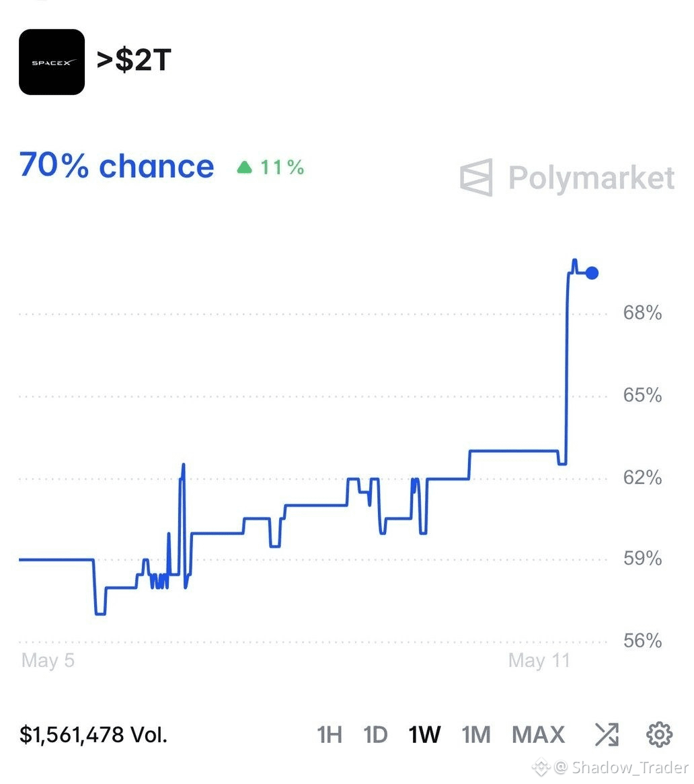Select the MAX time range
This screenshot has width=694, height=784.
(538, 735)
